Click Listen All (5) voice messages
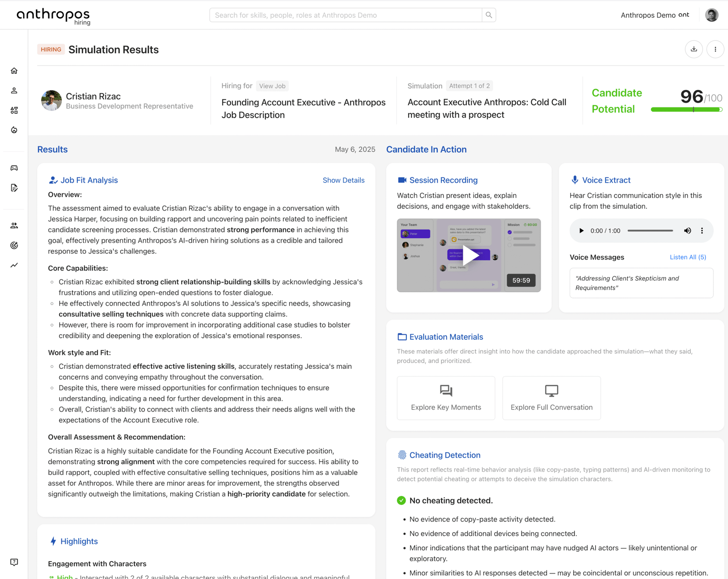The width and height of the screenshot is (728, 579). click(x=688, y=257)
